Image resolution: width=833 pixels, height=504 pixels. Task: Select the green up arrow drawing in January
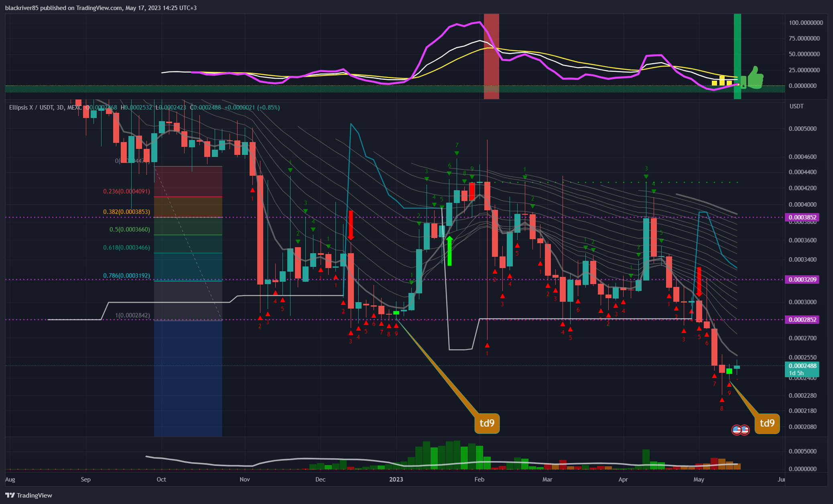pyautogui.click(x=449, y=251)
